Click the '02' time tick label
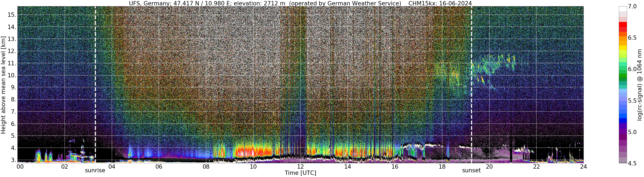The height and width of the screenshot is (177, 644). click(x=65, y=167)
